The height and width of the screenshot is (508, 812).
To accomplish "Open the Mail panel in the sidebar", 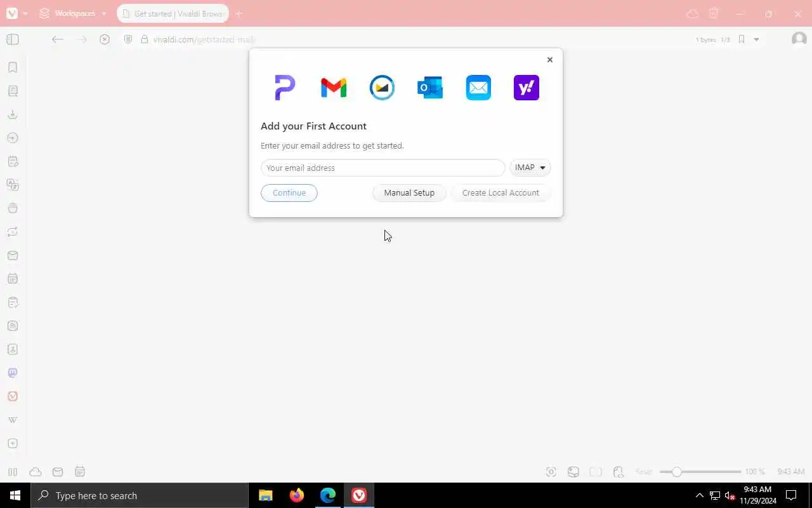I will point(13,255).
